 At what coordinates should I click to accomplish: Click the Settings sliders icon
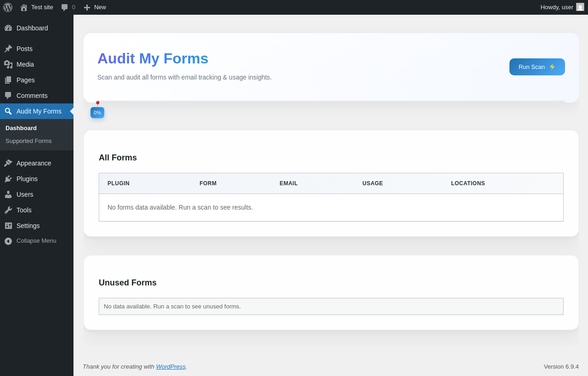[x=8, y=226]
